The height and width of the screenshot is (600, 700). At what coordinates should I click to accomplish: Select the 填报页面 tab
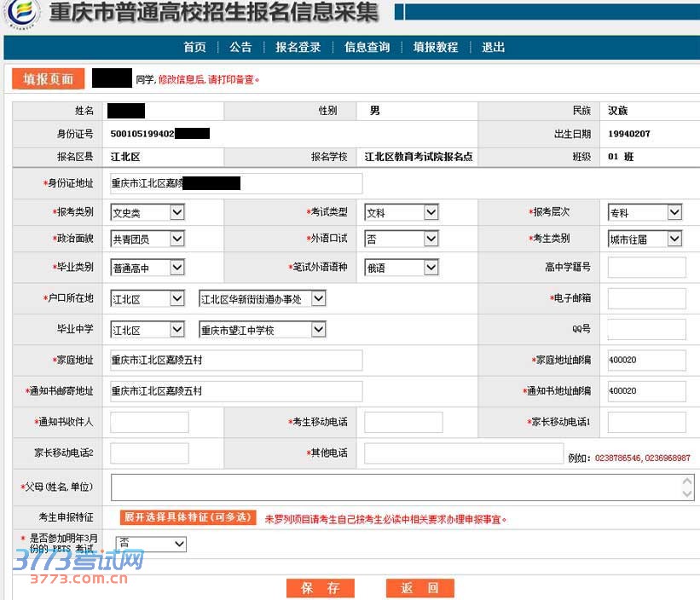(x=48, y=79)
